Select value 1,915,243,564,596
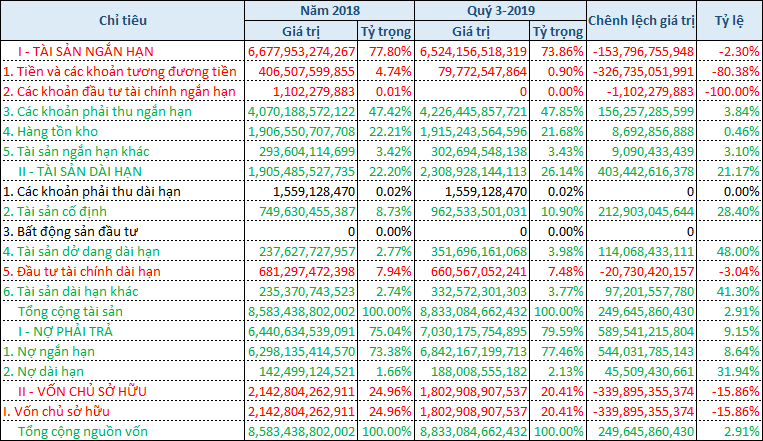Image resolution: width=763 pixels, height=441 pixels. (x=473, y=131)
